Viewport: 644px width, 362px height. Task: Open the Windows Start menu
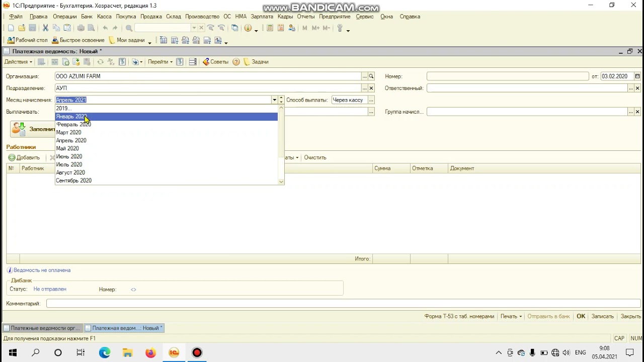[x=13, y=352]
